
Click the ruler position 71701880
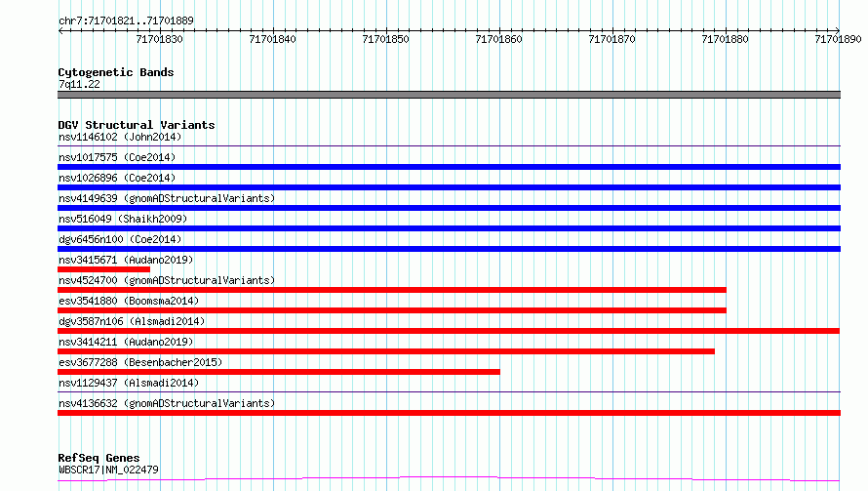pos(726,39)
